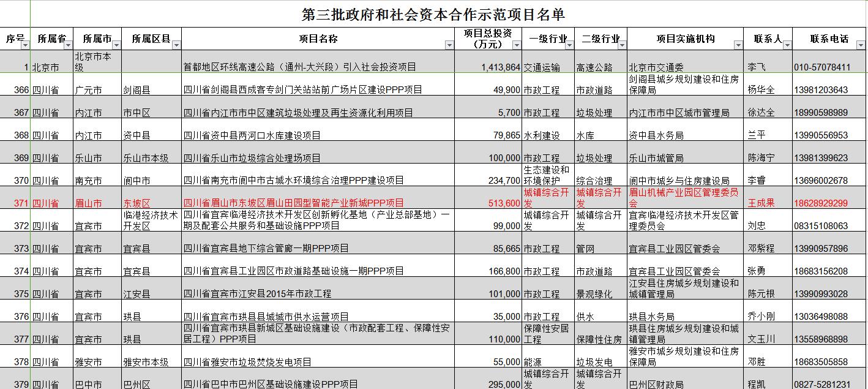Select the red 东坡区 cell
This screenshot has width=868, height=389.
[152, 198]
